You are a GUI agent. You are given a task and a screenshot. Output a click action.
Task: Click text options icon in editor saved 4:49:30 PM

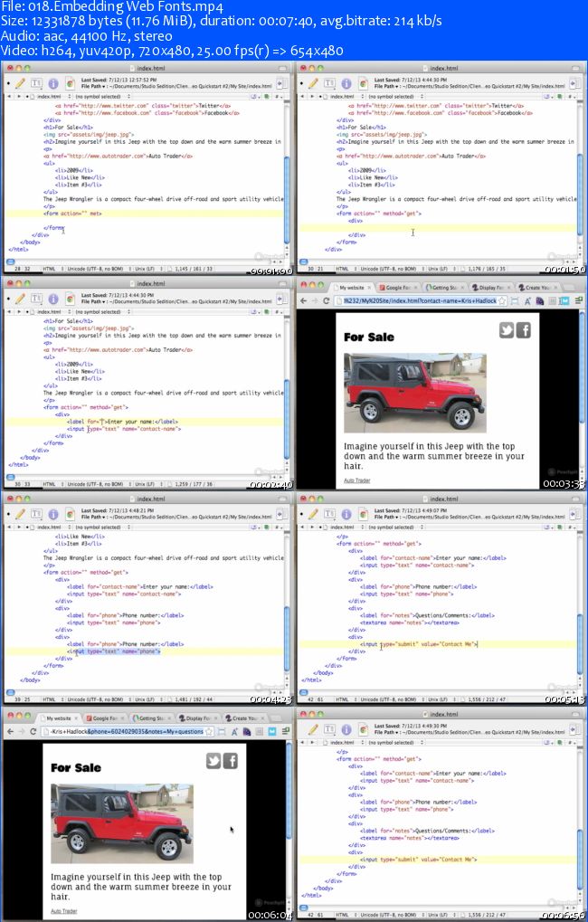(x=329, y=729)
